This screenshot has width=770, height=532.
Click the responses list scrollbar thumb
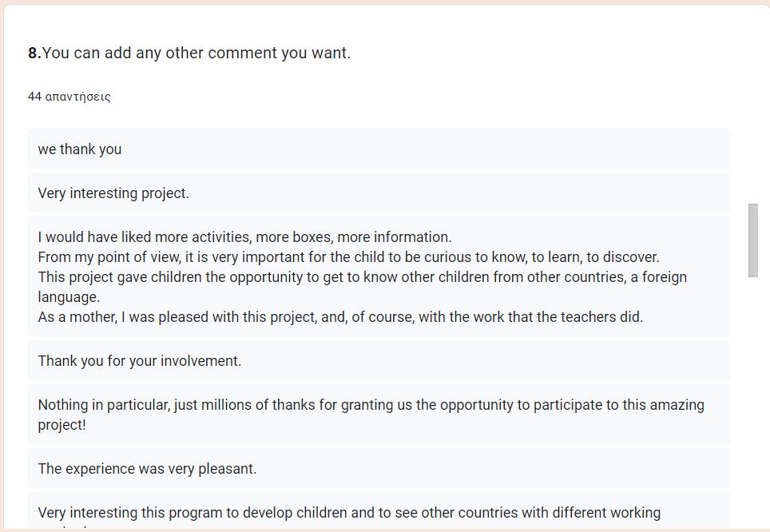(752, 240)
